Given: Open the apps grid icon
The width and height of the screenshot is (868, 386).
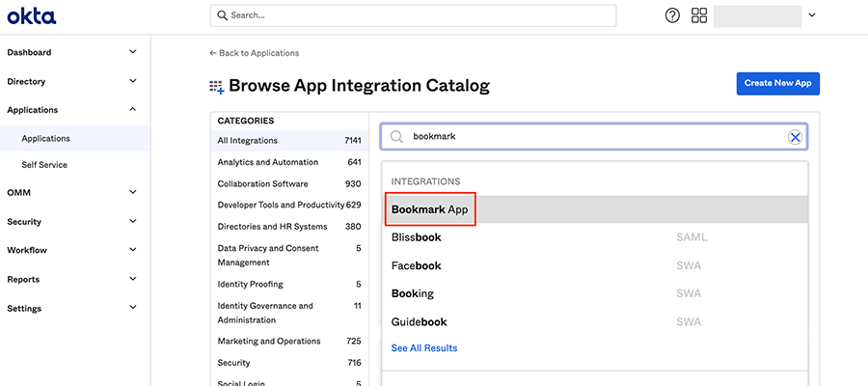Looking at the screenshot, I should [x=699, y=15].
